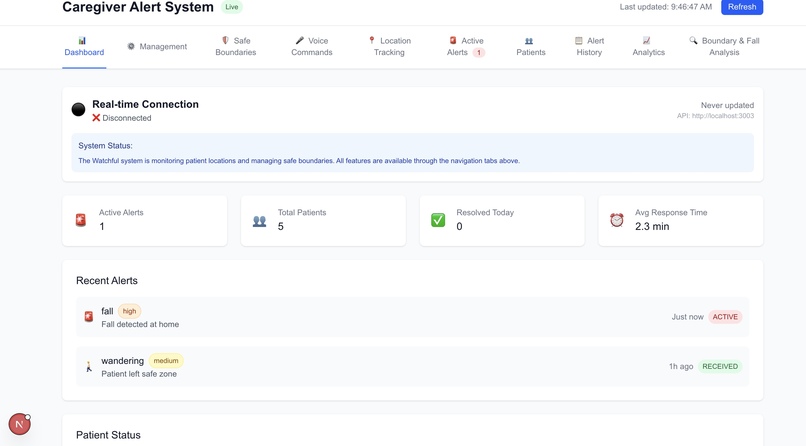
Task: Click the RECEIVED status badge
Action: 720,366
